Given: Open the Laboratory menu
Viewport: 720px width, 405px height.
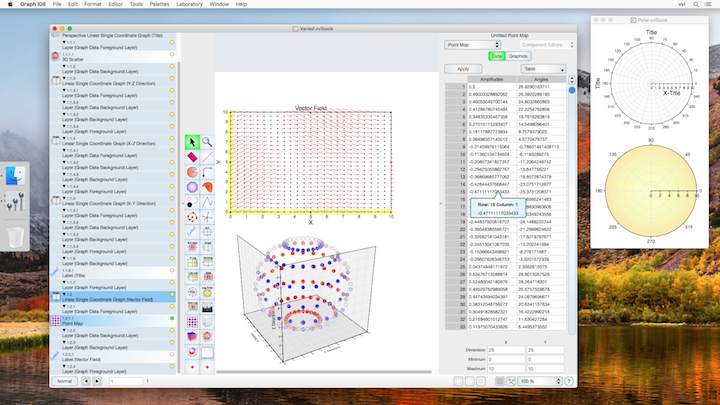Looking at the screenshot, I should (x=189, y=4).
